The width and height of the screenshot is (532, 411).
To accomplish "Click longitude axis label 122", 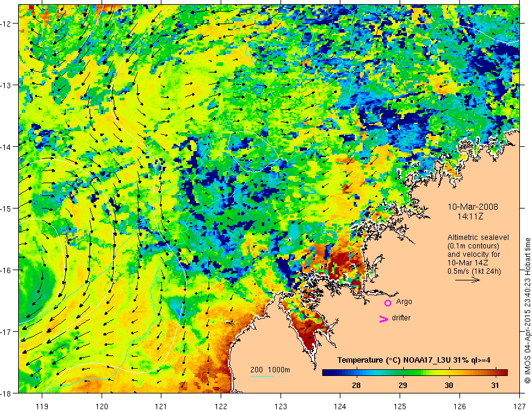I will 221,406.
